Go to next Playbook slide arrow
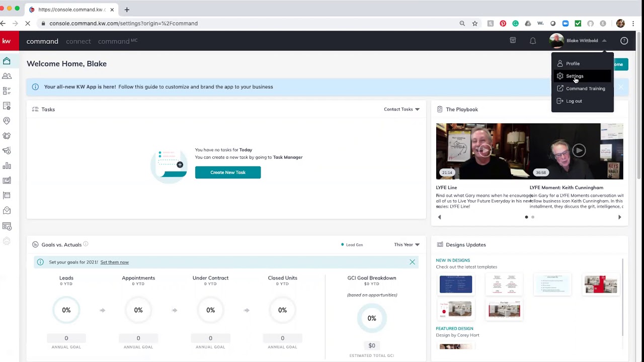Viewport: 644px width, 362px height. [x=619, y=217]
